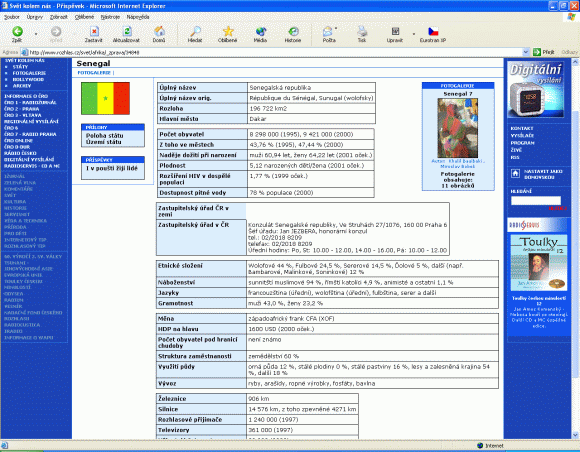Screen dimensions: 580x452
Task: Open the PROGRAM link in right sidebar
Action: pyautogui.click(x=522, y=143)
